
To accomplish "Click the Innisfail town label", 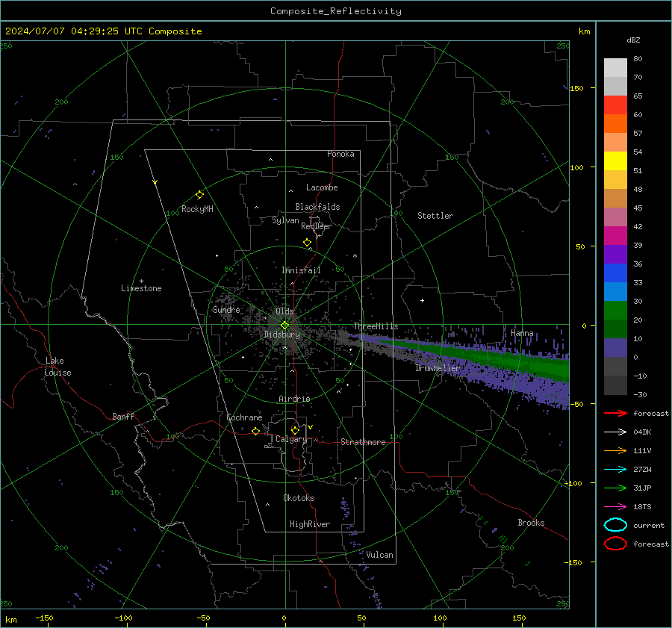I will tap(301, 270).
